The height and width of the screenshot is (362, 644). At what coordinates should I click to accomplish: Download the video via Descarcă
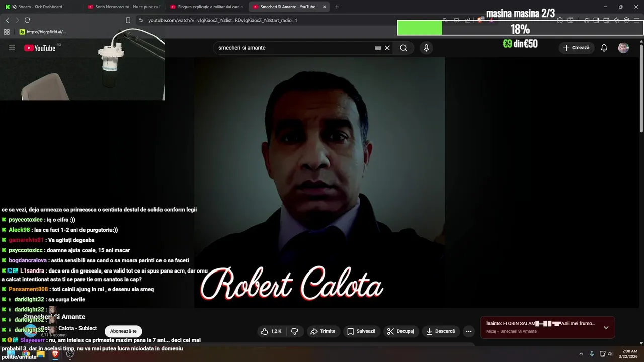pos(440,331)
